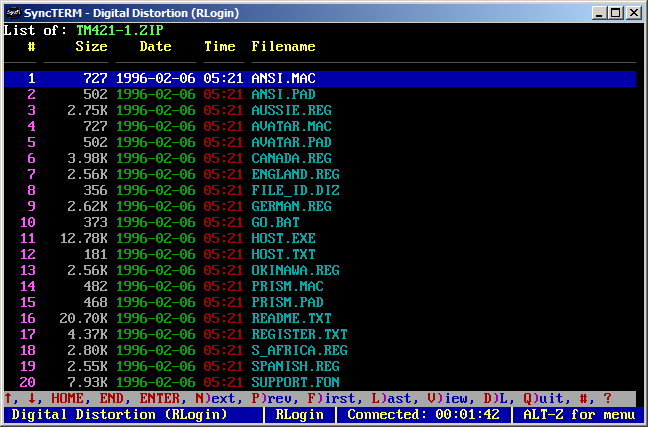
Task: Click the L)ast command option
Action: coord(391,398)
